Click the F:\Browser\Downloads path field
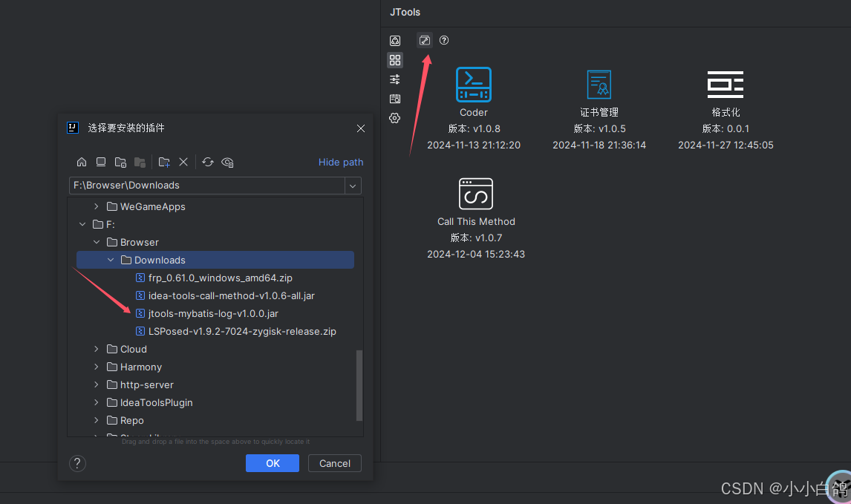The width and height of the screenshot is (851, 504). point(206,186)
